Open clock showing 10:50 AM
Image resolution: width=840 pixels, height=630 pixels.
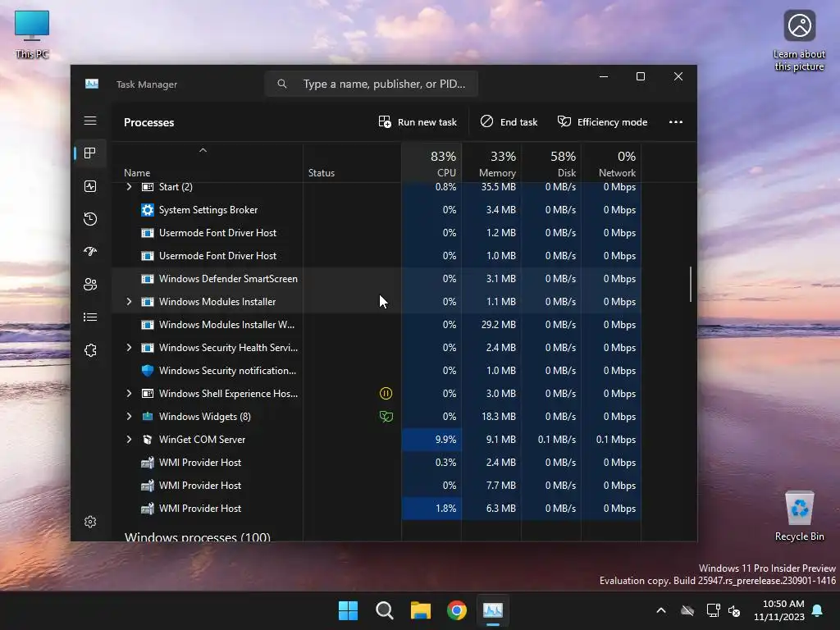(779, 610)
